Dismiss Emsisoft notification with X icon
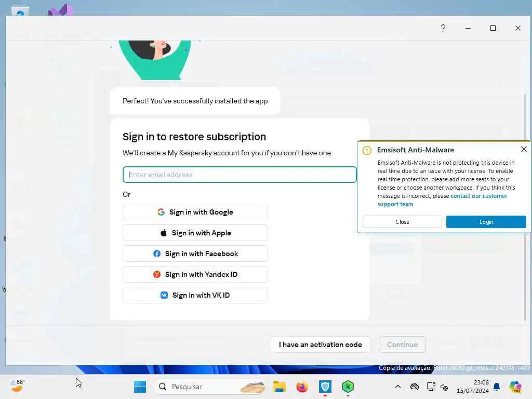This screenshot has width=532, height=399. coord(524,149)
